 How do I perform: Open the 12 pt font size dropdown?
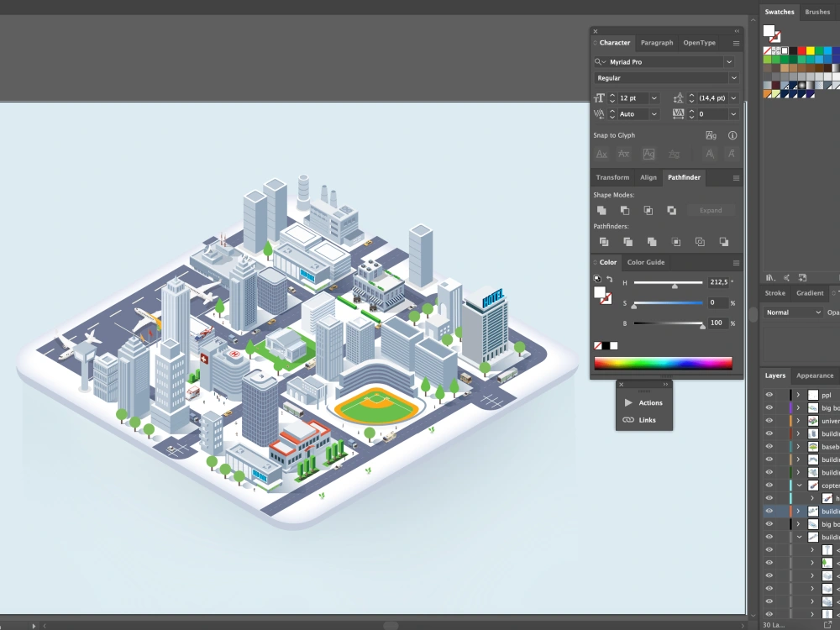click(654, 98)
